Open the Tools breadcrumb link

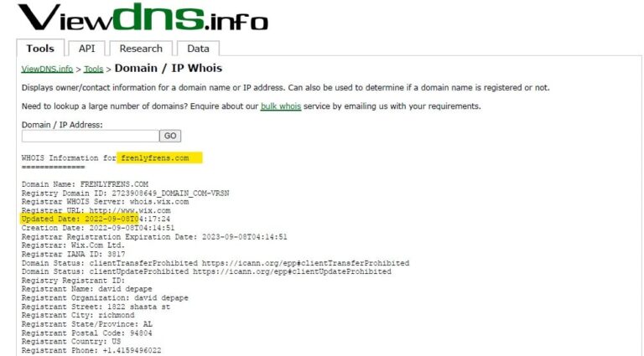pyautogui.click(x=94, y=69)
